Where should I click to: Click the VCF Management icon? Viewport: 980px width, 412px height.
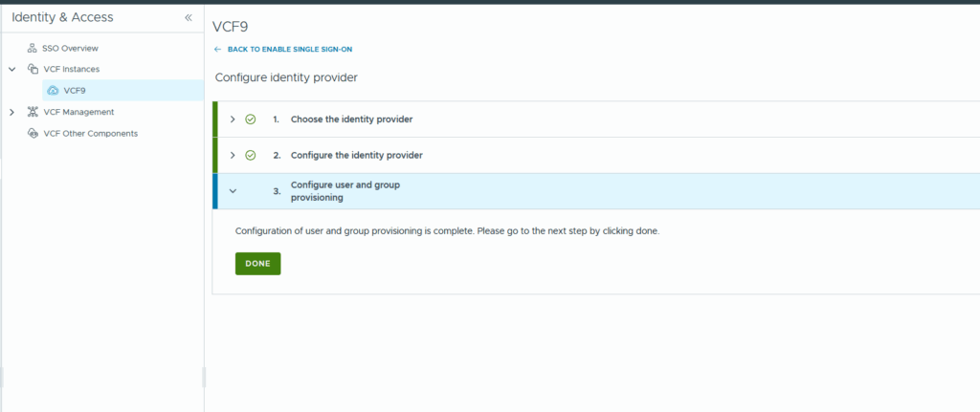pyautogui.click(x=33, y=112)
